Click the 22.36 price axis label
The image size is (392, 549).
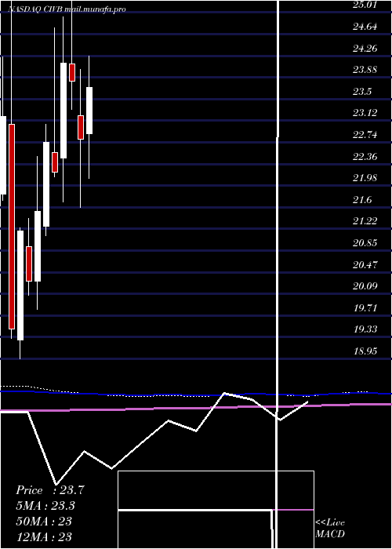[365, 156]
